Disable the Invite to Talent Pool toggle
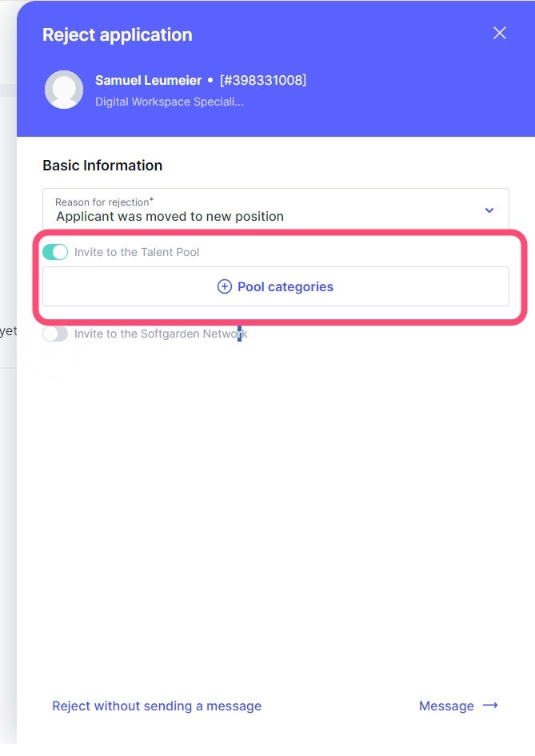Viewport: 535px width, 756px height. tap(55, 252)
